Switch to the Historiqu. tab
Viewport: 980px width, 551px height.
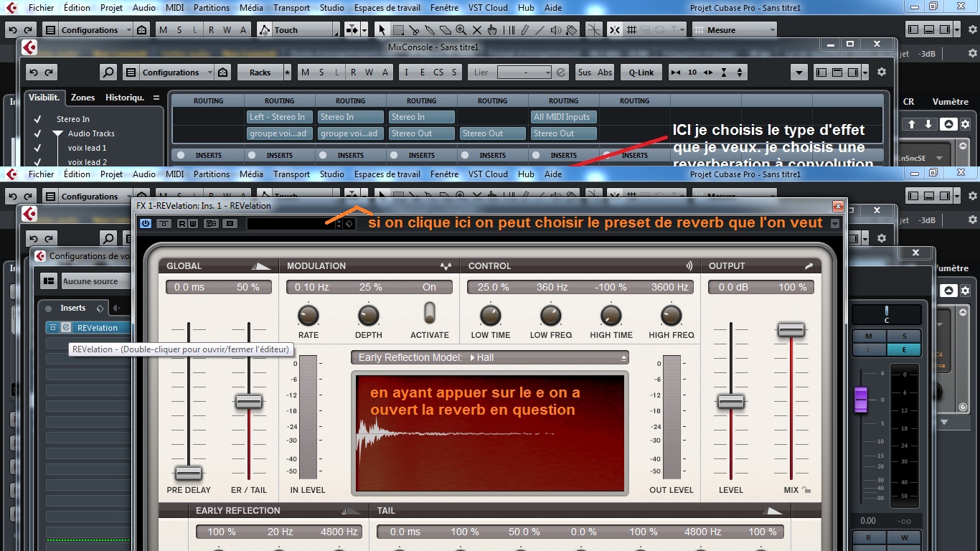point(125,98)
